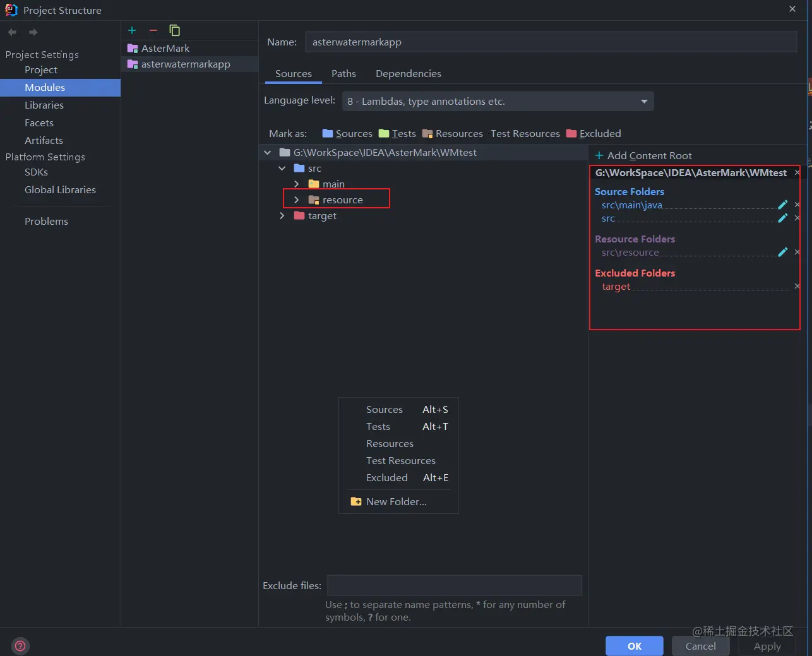Select the asterwatermarkapp module
Screen dimensions: 812x656
point(189,64)
